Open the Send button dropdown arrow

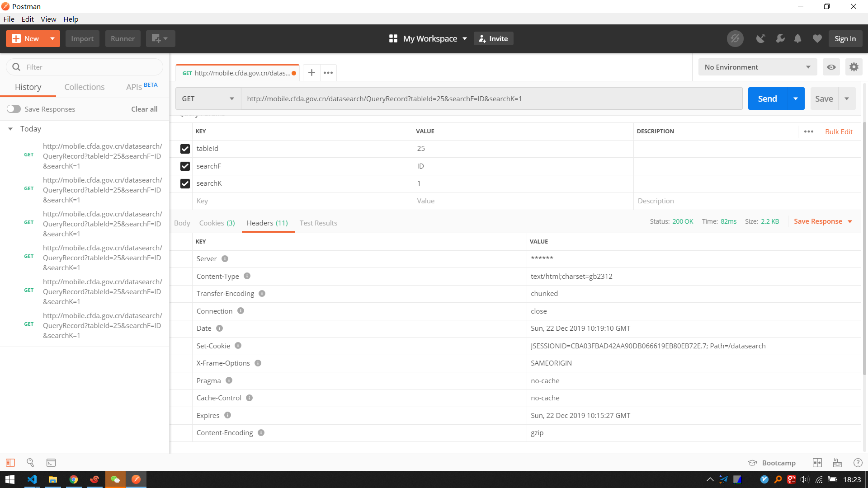796,99
